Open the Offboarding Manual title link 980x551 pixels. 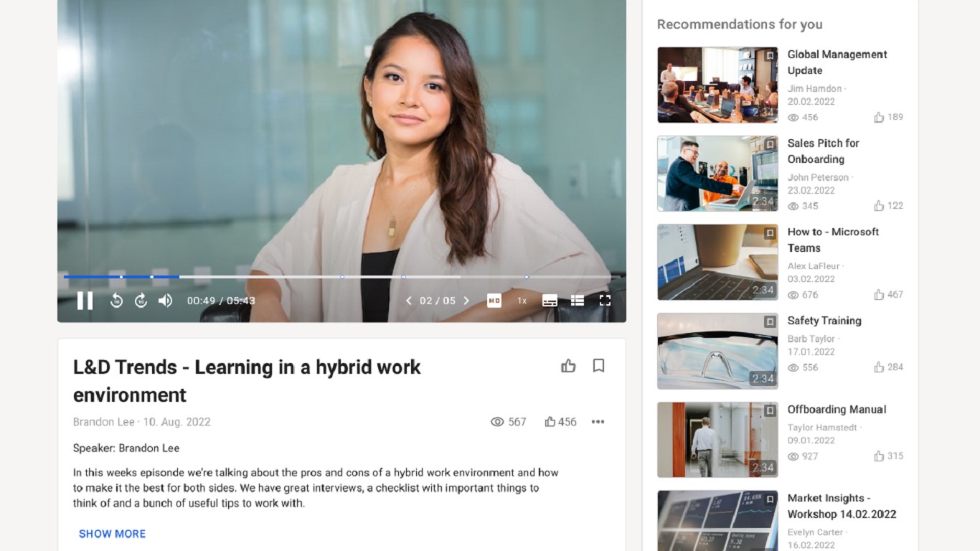pos(837,410)
